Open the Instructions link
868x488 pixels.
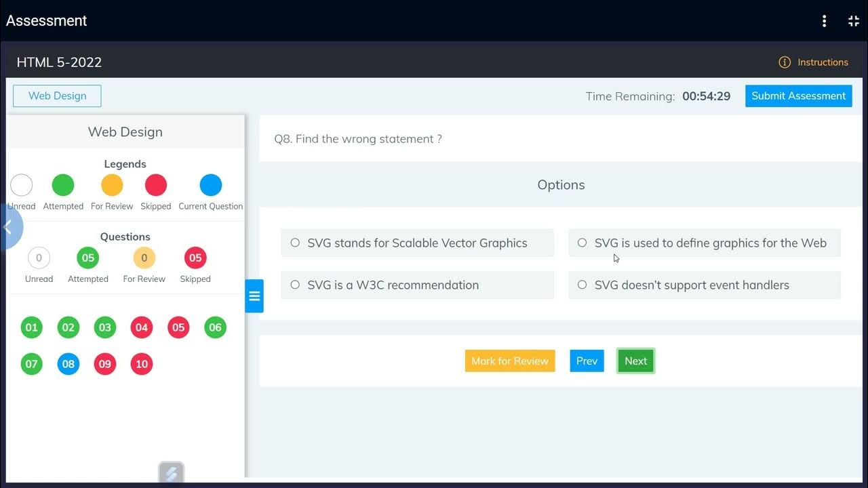823,62
